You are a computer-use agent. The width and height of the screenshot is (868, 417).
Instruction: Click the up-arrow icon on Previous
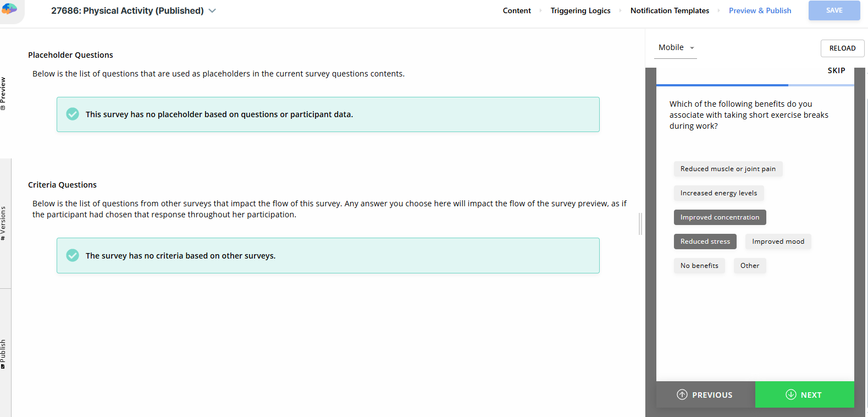(682, 394)
